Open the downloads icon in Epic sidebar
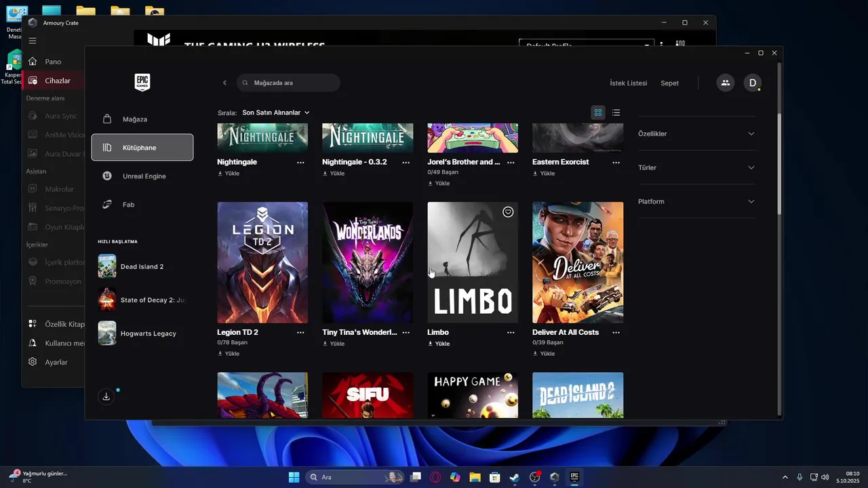Screen dimensions: 868x488 (x=106, y=397)
